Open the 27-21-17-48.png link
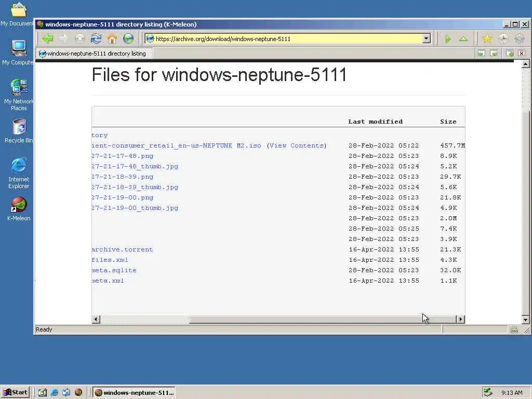The image size is (532, 399). [123, 156]
